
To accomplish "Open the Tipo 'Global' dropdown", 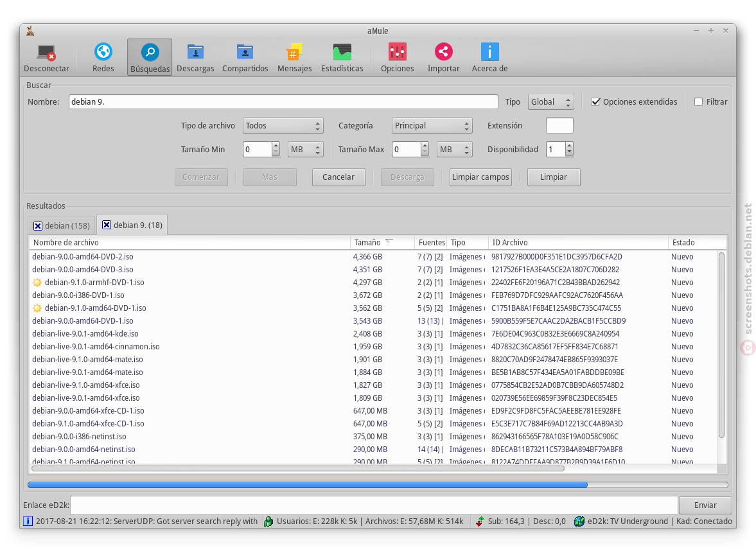I will click(551, 101).
